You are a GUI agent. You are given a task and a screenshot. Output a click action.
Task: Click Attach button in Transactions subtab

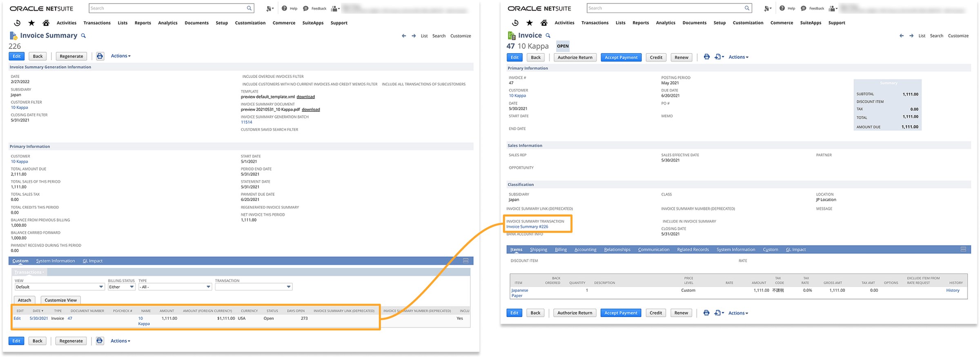pos(24,300)
